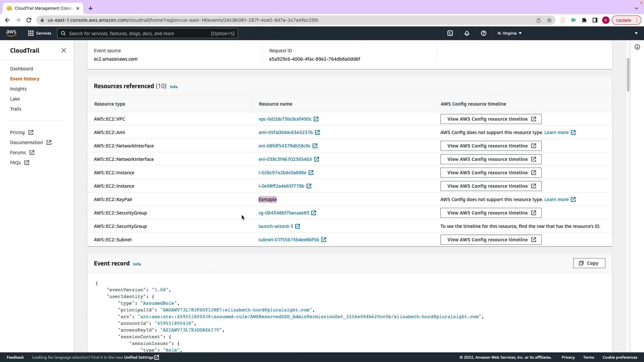Open the help question mark icon
The image size is (644, 362).
tap(483, 33)
